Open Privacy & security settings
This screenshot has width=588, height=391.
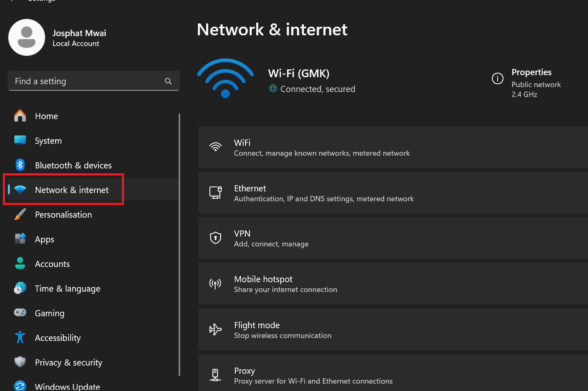pyautogui.click(x=93, y=362)
